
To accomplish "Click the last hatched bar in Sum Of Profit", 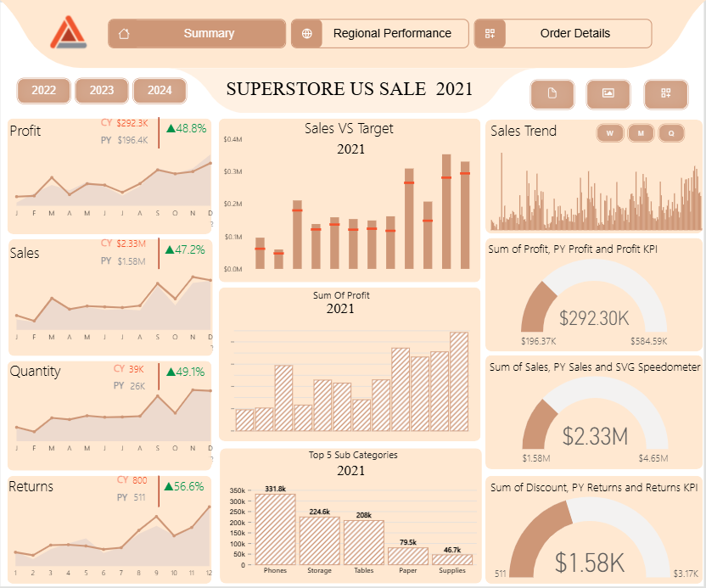I will click(x=459, y=382).
